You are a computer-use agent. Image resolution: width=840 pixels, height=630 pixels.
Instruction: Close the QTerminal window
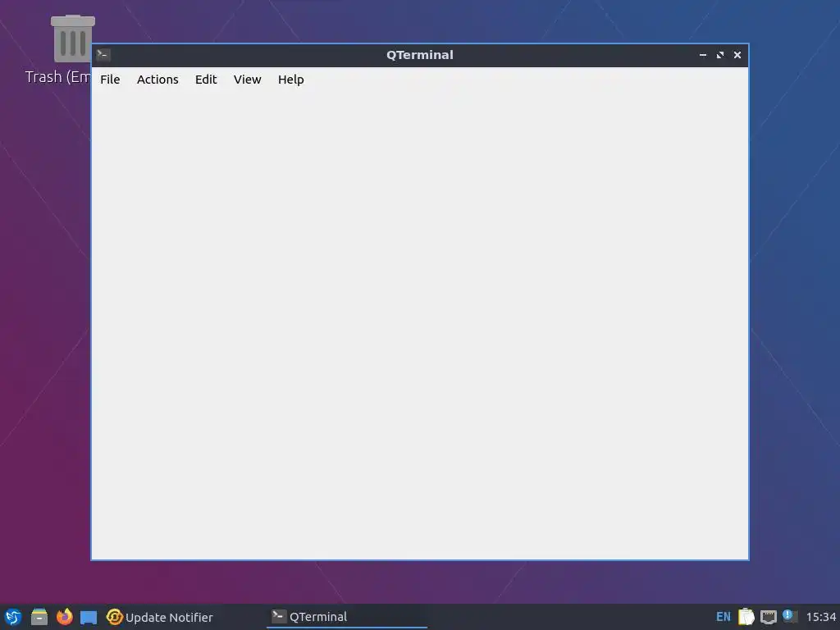pyautogui.click(x=737, y=55)
